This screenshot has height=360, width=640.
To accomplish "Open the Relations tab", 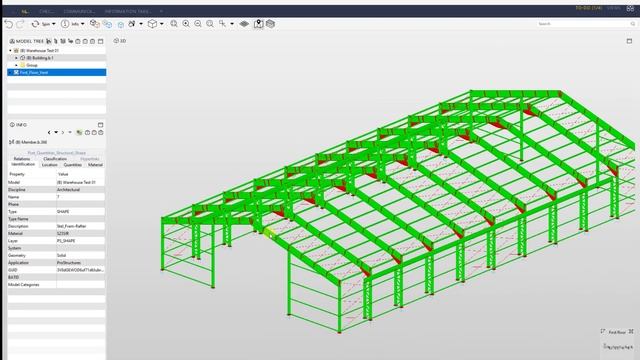I will (22, 159).
